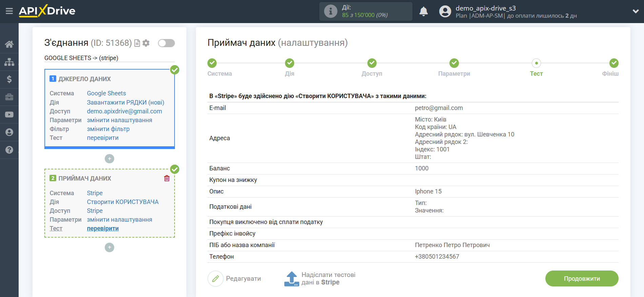644x297 pixels.
Task: Toggle the connection on/off switch
Action: pyautogui.click(x=166, y=43)
